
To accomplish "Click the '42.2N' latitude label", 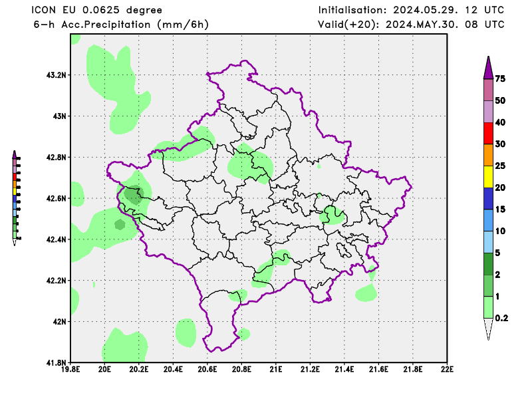I will point(57,281).
